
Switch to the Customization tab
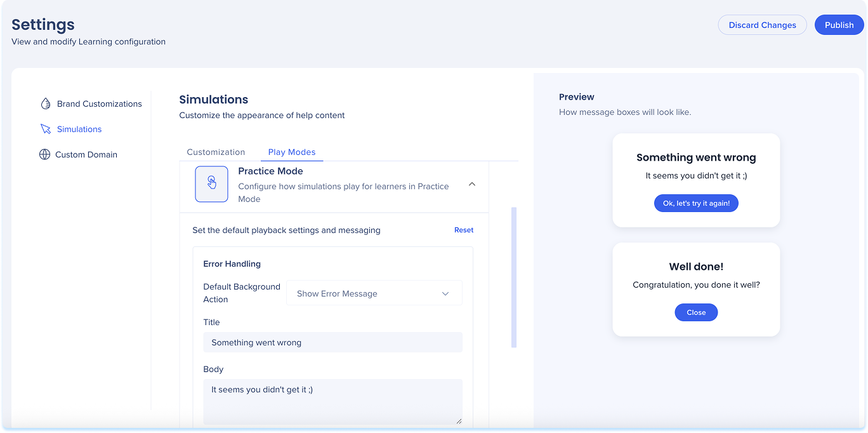[216, 152]
